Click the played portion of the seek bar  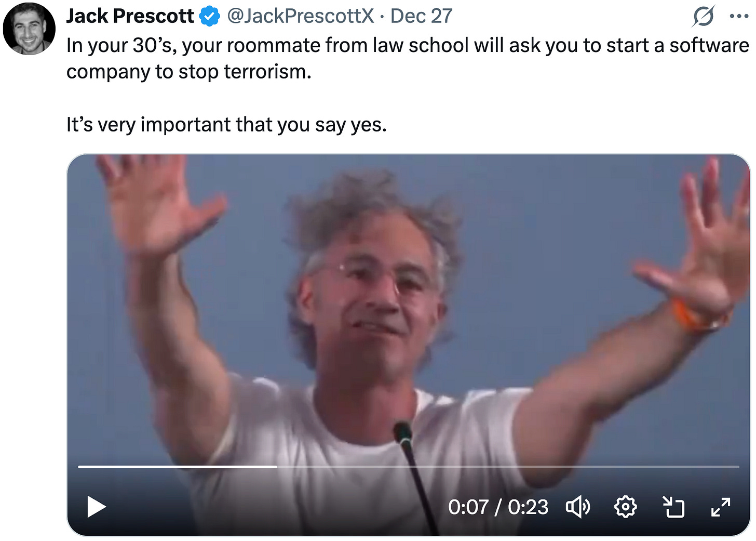[178, 467]
